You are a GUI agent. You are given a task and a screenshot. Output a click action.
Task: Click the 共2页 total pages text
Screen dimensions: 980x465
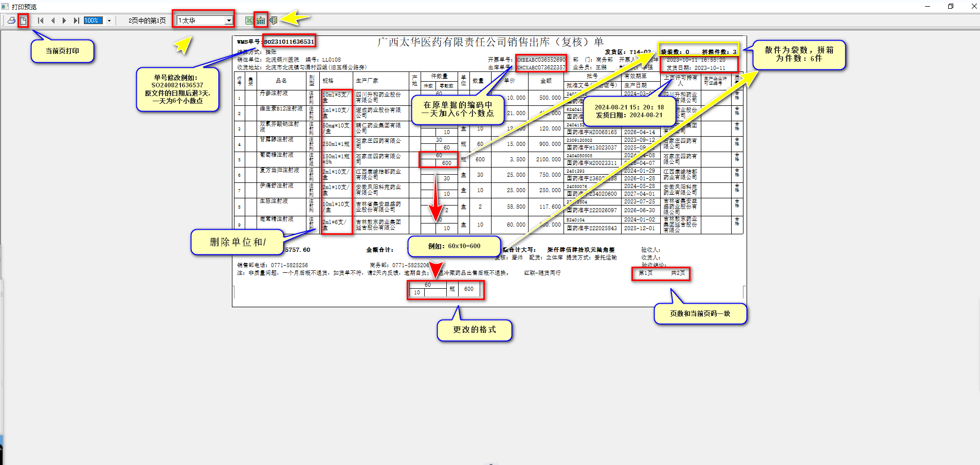678,273
